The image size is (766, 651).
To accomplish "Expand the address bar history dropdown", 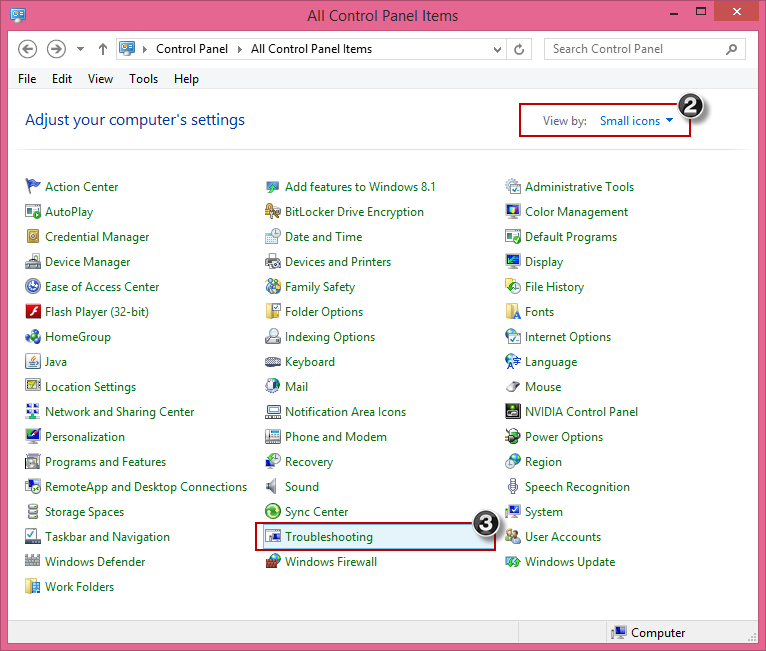I will tap(497, 49).
